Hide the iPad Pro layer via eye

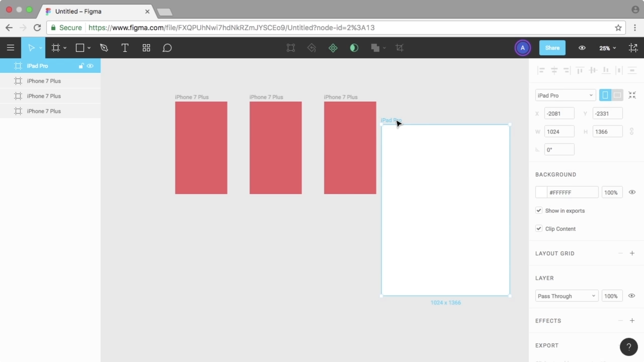point(90,66)
